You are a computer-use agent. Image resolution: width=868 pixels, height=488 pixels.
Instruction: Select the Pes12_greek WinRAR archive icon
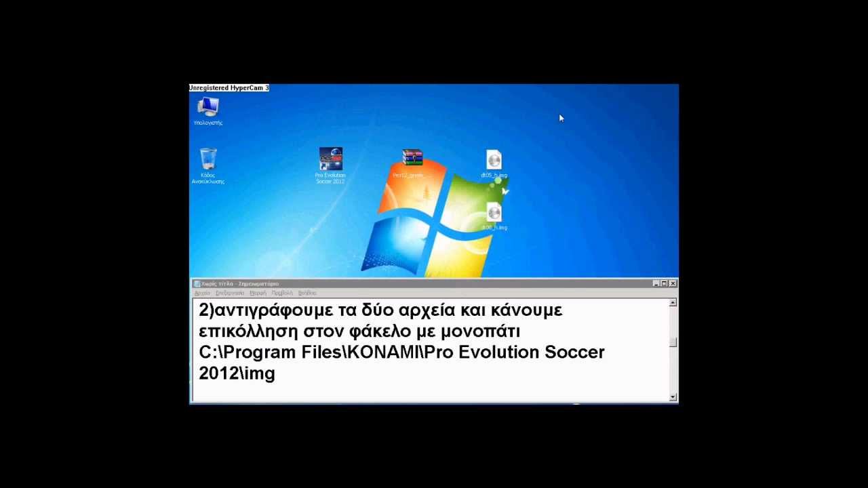412,163
